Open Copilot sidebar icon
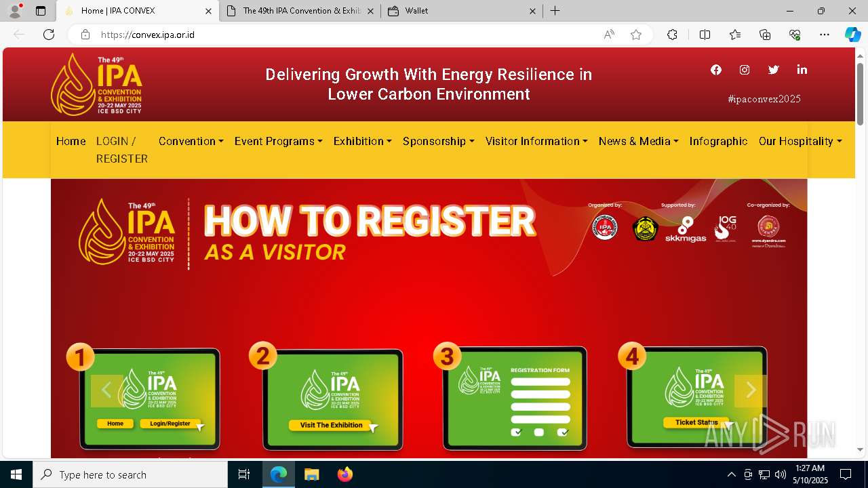This screenshot has height=488, width=868. point(852,35)
